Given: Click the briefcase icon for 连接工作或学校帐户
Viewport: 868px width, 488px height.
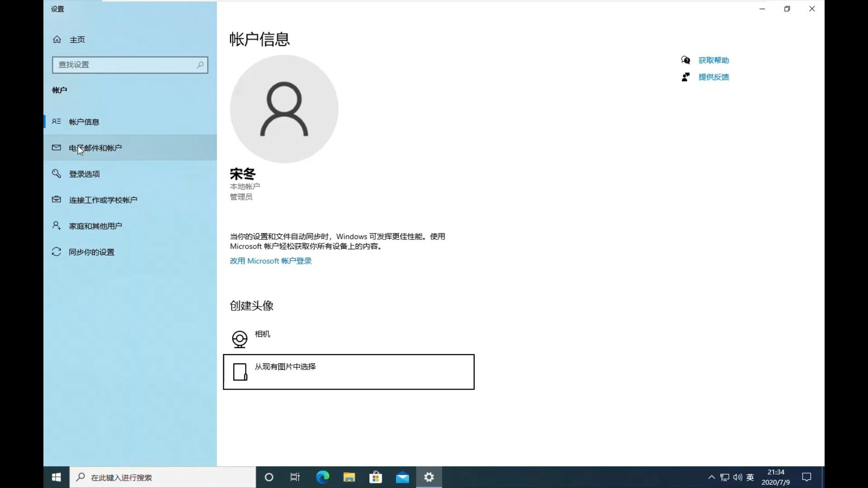Looking at the screenshot, I should pos(57,199).
